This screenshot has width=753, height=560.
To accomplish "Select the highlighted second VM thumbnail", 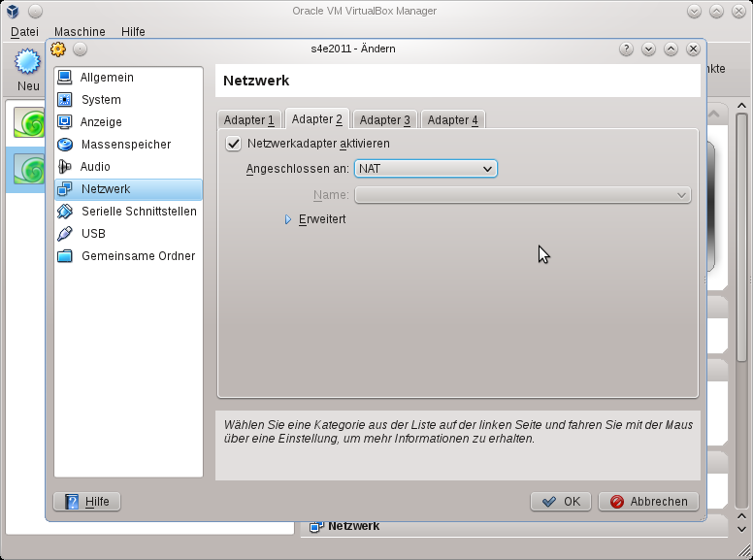I will [29, 169].
